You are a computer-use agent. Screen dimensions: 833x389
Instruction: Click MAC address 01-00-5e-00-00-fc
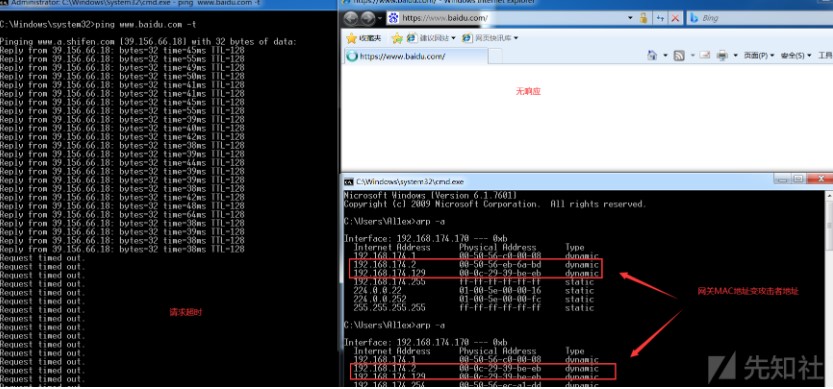tap(500, 299)
